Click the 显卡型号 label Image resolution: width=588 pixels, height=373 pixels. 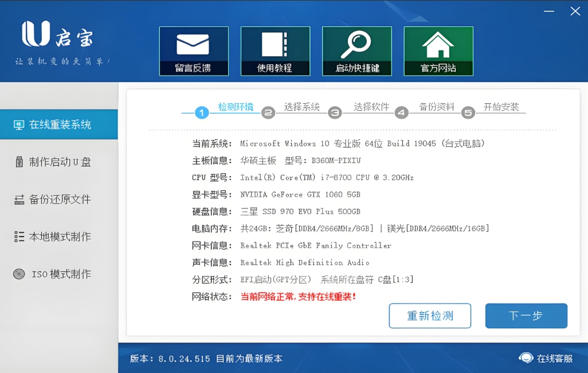point(212,195)
